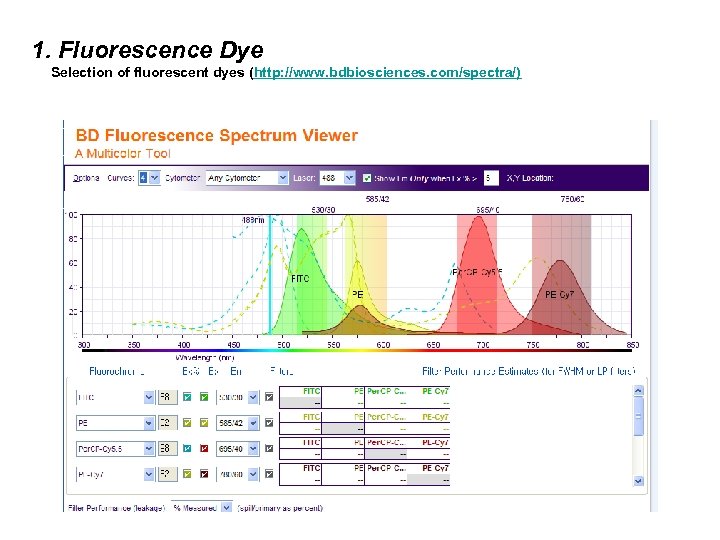This screenshot has height=540, width=720.
Task: Click the Ex% value button in the PE row
Action: pos(167,423)
